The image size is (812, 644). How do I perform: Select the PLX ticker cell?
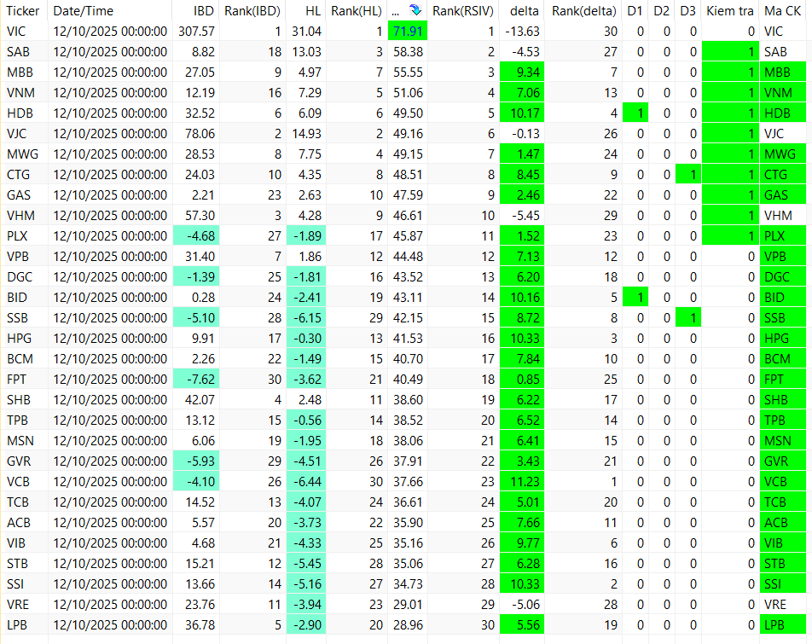coord(25,235)
